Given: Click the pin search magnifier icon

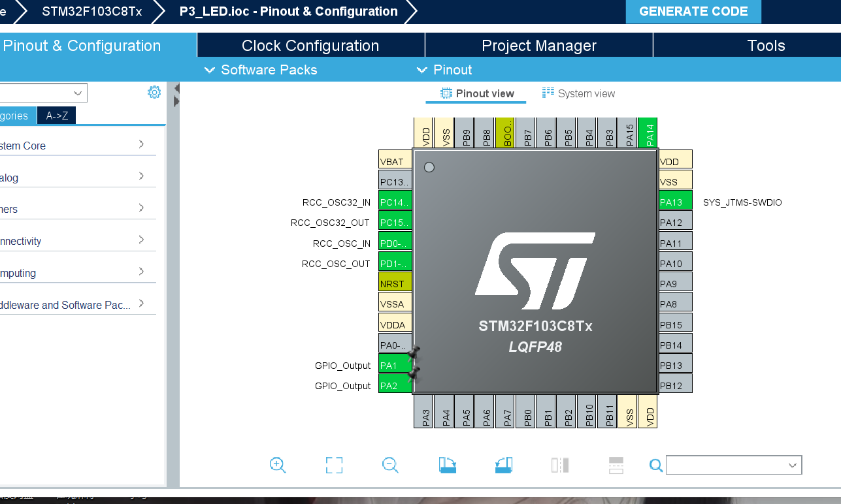Looking at the screenshot, I should pos(656,465).
